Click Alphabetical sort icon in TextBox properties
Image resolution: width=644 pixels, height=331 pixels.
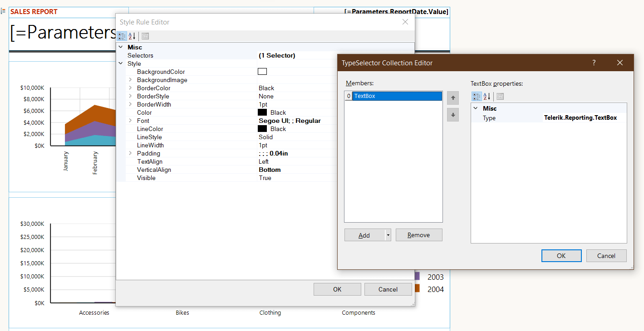tap(487, 96)
